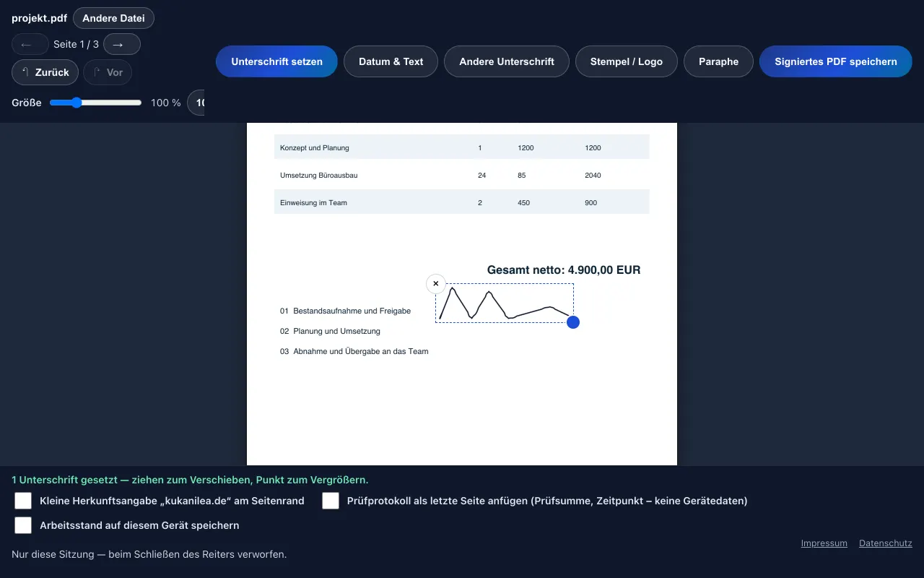This screenshot has width=924, height=578.
Task: Adjust the Größe slider
Action: 95,103
